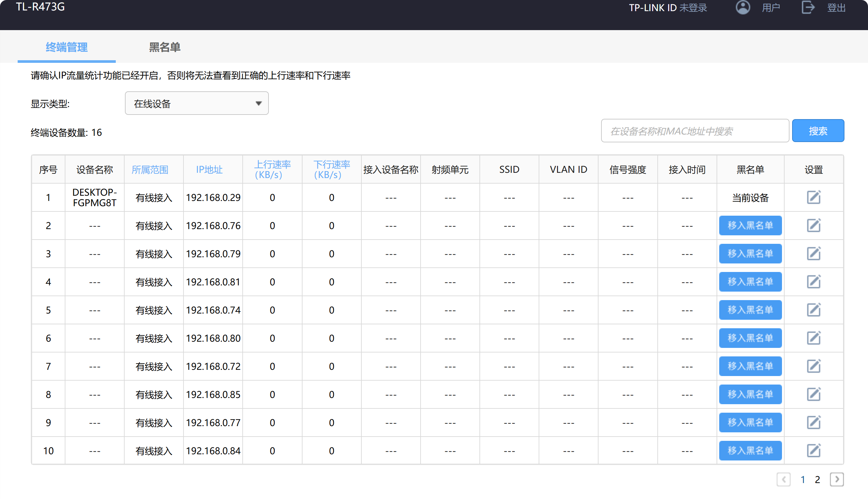Select the 终端管理 tab
The image size is (868, 504).
(66, 47)
